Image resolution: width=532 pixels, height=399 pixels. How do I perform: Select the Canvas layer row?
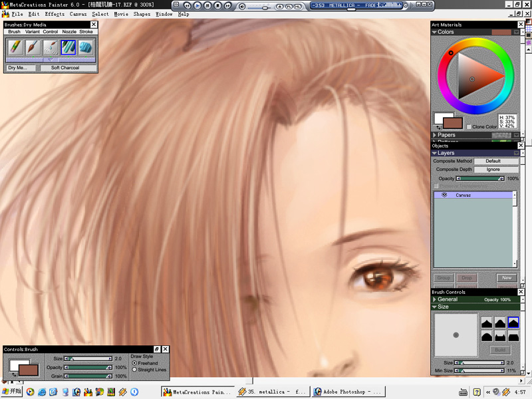(x=474, y=195)
